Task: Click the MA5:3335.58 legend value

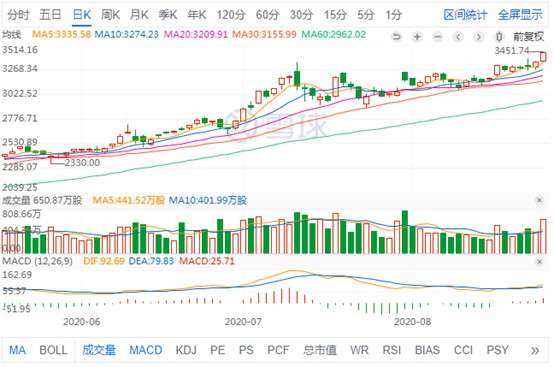Action: [61, 35]
